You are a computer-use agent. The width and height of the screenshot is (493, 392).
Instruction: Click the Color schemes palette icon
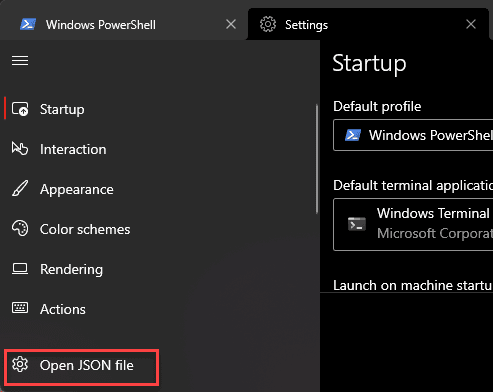click(x=20, y=229)
